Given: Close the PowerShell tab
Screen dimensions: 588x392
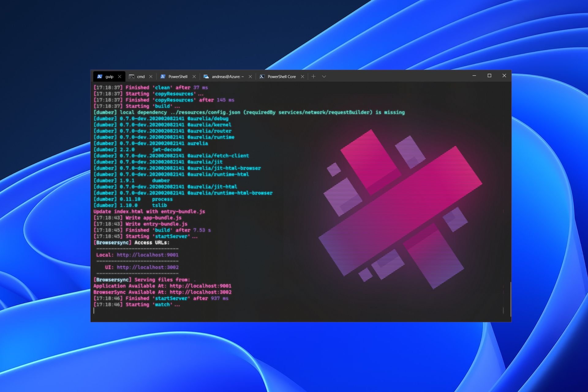Looking at the screenshot, I should (x=194, y=77).
